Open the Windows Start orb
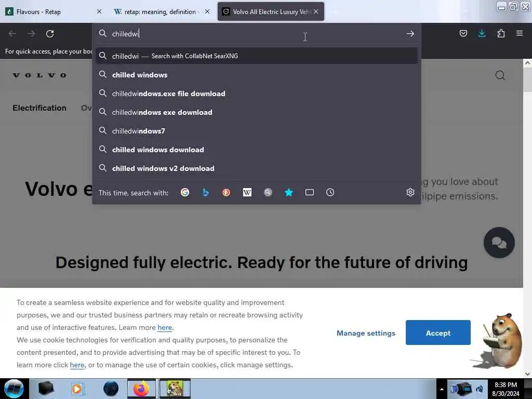The image size is (532, 399). pyautogui.click(x=14, y=389)
